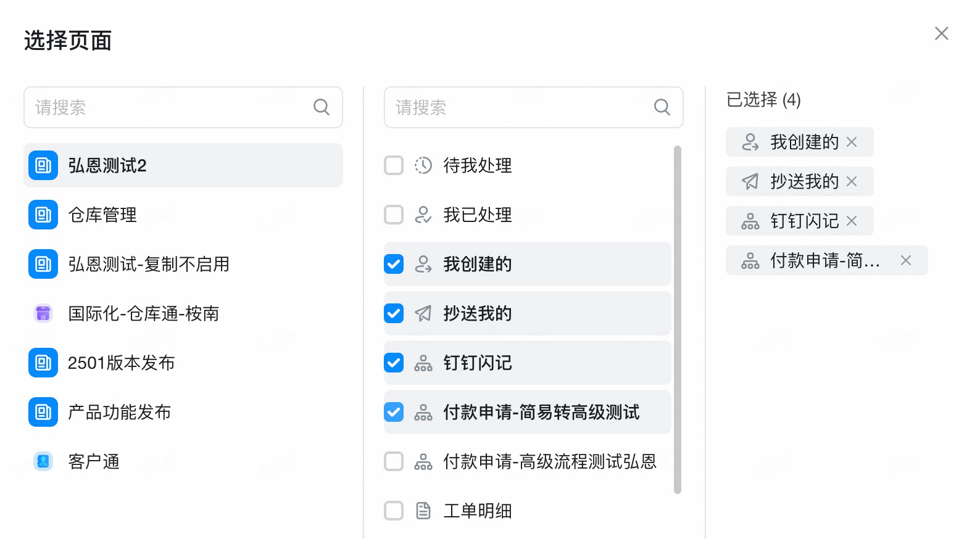Uncheck the 钉钉闪记 checkbox

point(394,363)
